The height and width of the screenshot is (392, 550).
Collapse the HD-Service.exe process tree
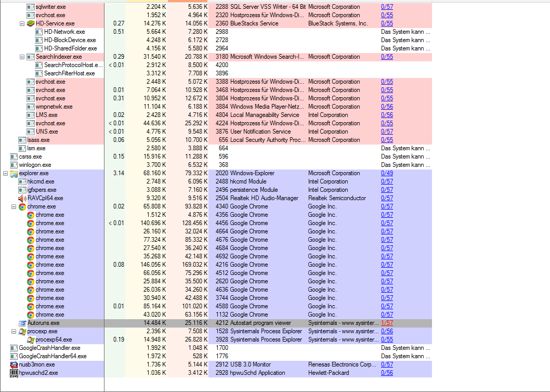[x=22, y=23]
